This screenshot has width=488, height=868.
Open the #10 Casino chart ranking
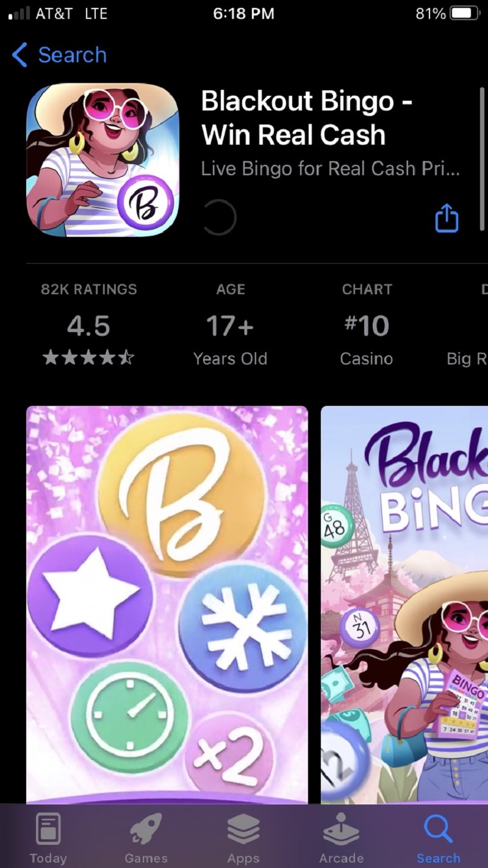[367, 327]
